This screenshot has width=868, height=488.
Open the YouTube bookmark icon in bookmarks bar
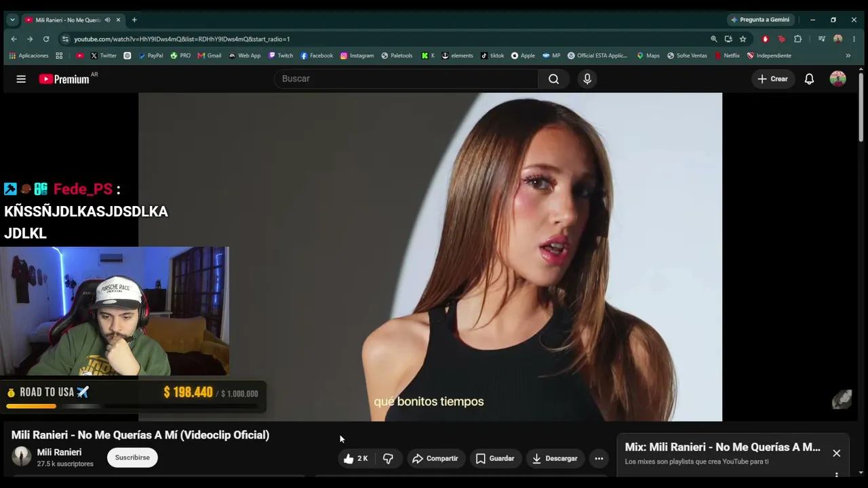(x=80, y=56)
